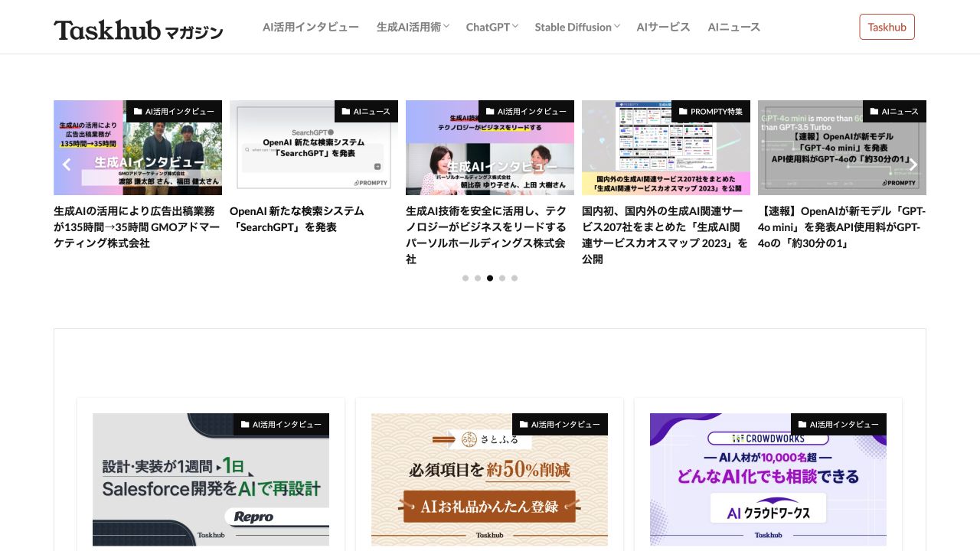Click AI活用インタビュー tag on CrowdWorks card

pos(838,425)
